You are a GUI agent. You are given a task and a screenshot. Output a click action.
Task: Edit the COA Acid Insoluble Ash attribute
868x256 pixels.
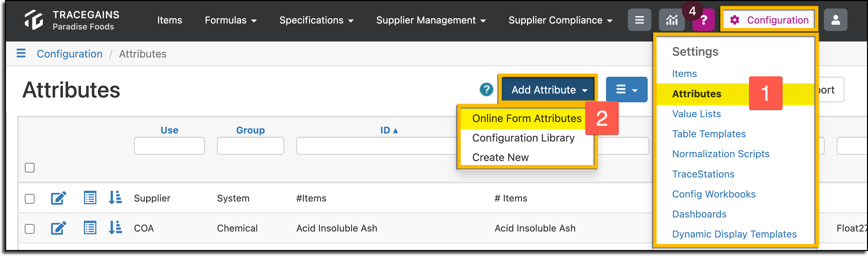coord(58,228)
